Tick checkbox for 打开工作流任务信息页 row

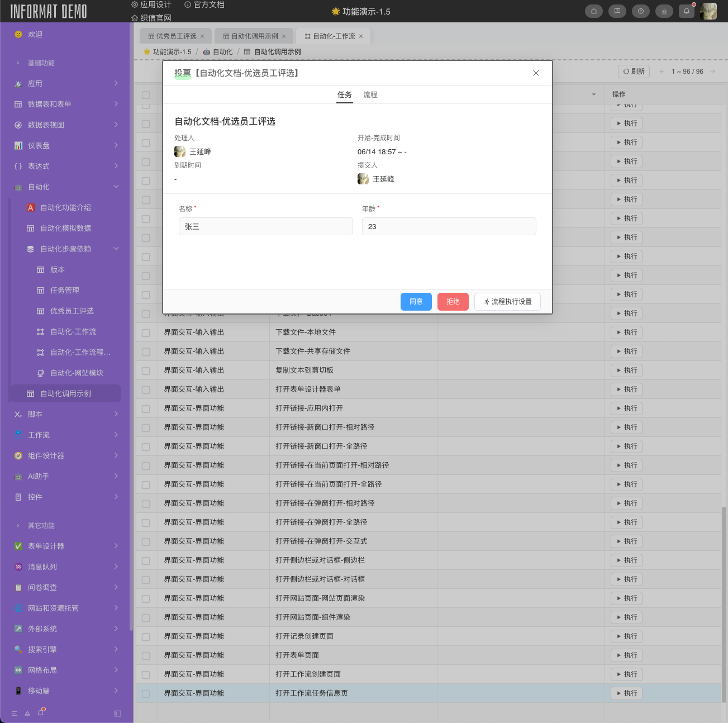[146, 693]
